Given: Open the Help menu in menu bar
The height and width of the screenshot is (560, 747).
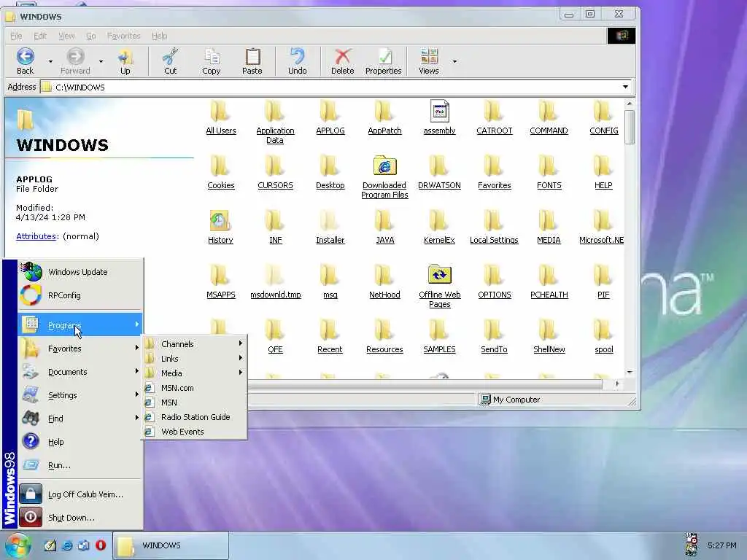Looking at the screenshot, I should pos(159,36).
